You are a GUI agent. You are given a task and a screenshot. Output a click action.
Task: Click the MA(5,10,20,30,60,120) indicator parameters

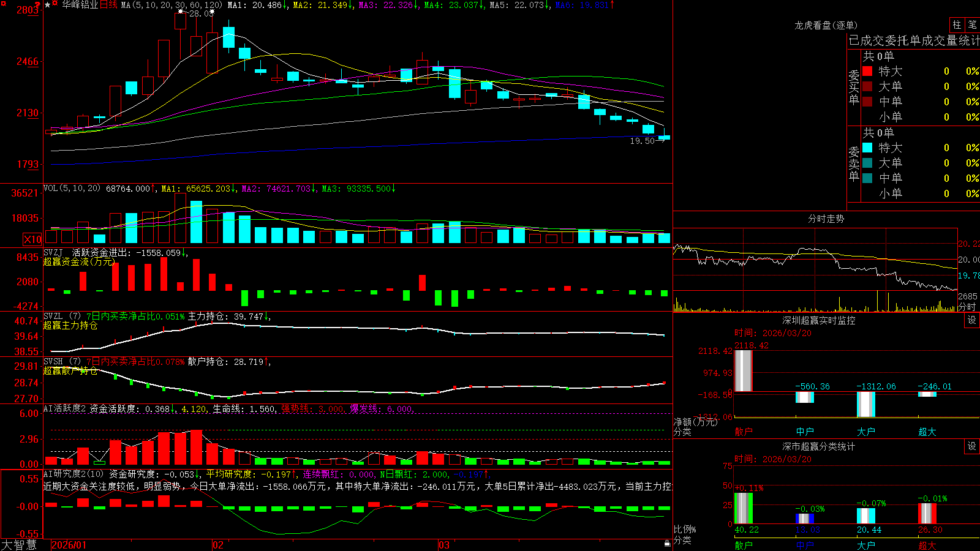[x=172, y=5]
